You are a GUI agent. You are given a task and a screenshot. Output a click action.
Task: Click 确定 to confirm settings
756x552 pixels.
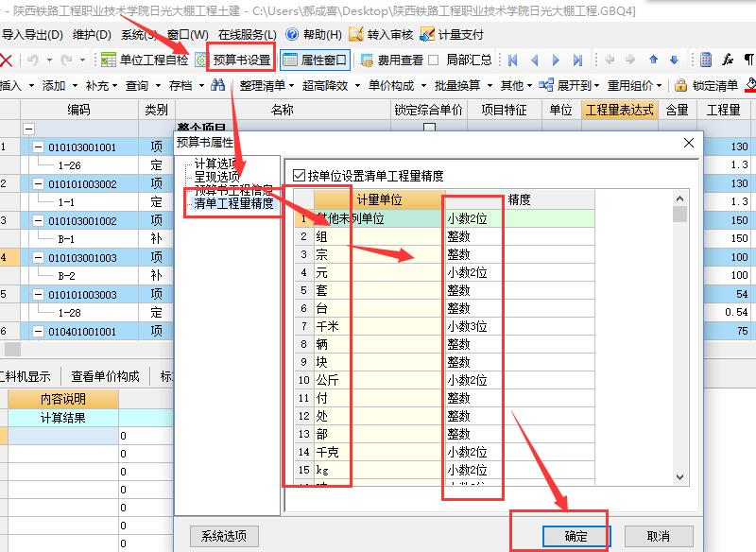coord(576,536)
